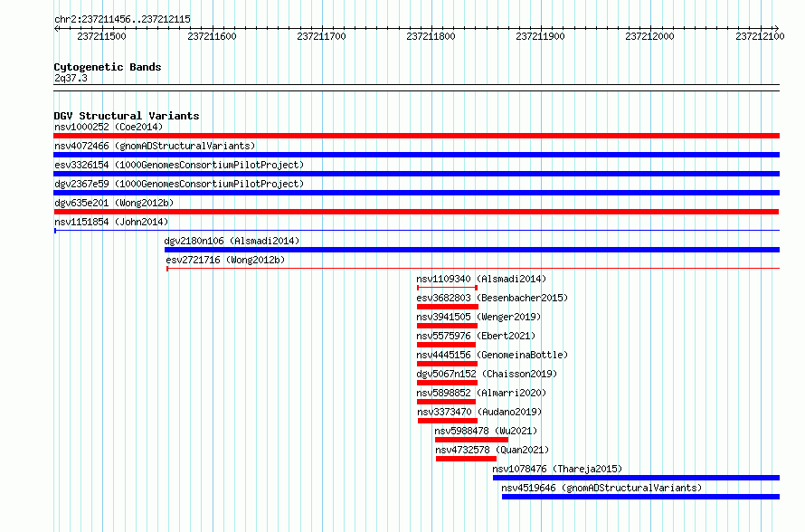805x532 pixels.
Task: Click the thin blue line of nsv1151854
Action: [416, 230]
